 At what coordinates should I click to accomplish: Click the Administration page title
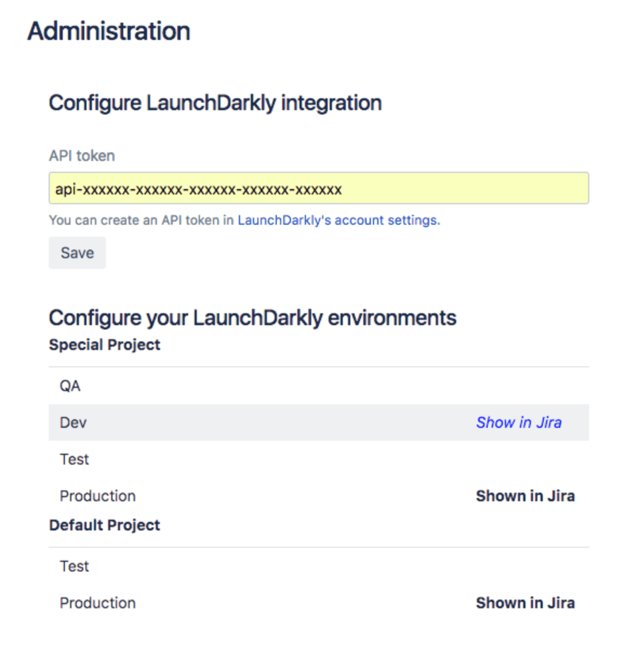(109, 31)
